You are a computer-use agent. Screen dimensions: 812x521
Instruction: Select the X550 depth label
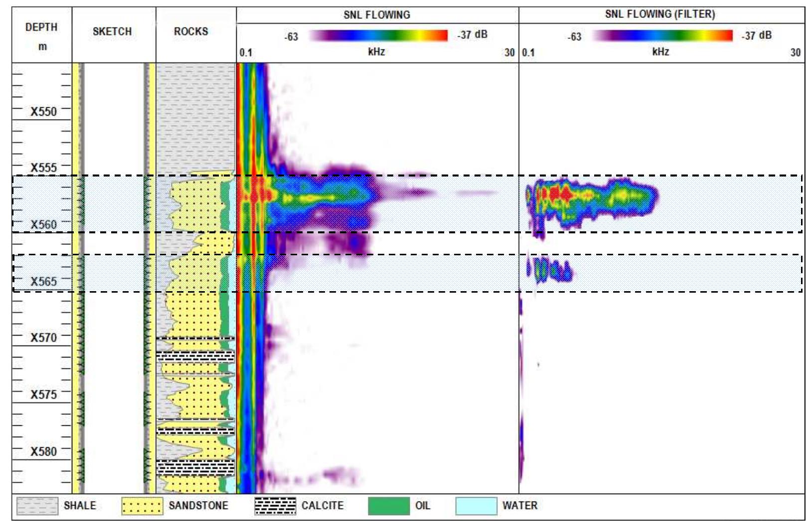point(43,112)
